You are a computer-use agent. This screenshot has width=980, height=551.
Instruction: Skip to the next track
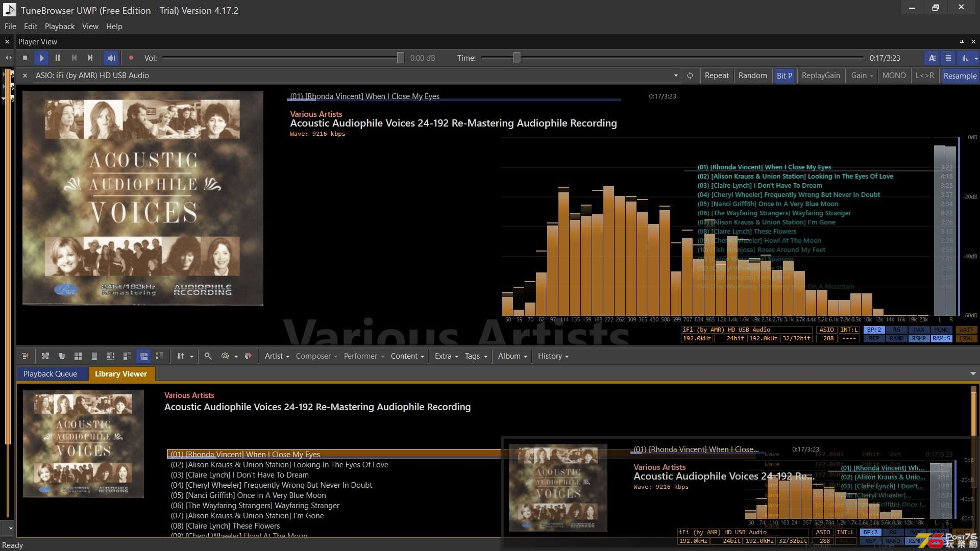(90, 58)
